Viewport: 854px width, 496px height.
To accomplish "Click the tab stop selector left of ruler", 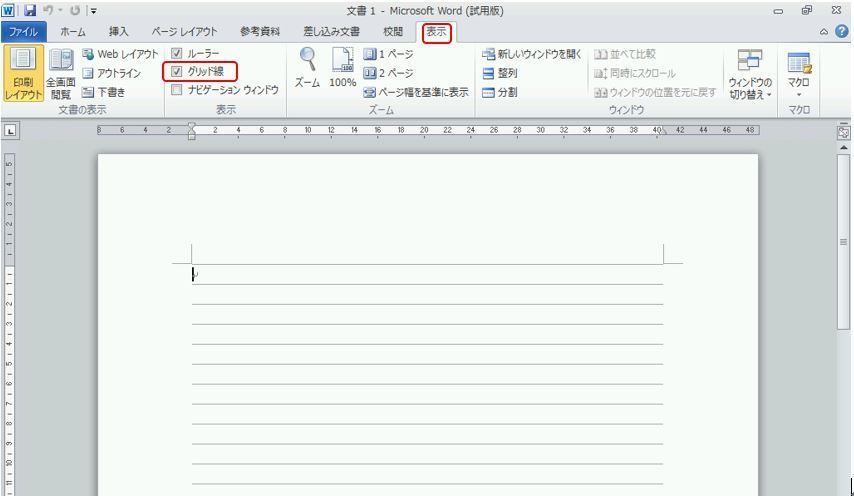I will point(11,131).
